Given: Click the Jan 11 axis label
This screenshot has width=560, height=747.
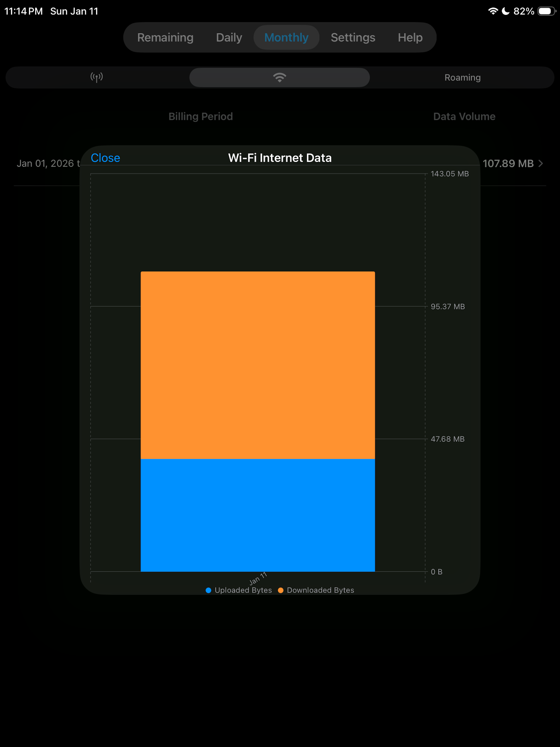Looking at the screenshot, I should click(258, 578).
